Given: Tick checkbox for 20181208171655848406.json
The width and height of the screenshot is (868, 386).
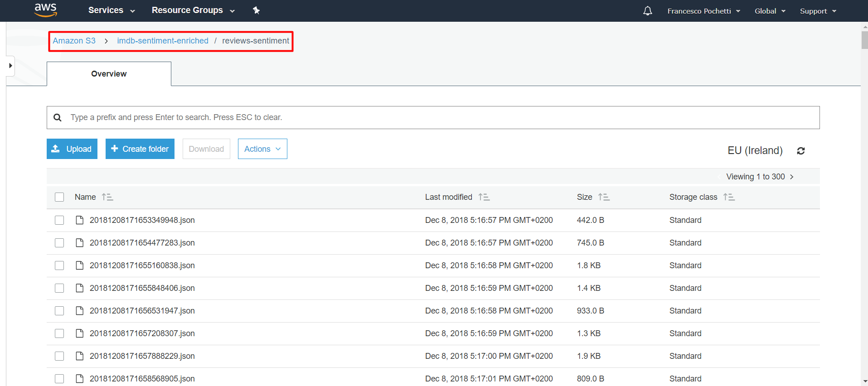Looking at the screenshot, I should click(x=59, y=288).
